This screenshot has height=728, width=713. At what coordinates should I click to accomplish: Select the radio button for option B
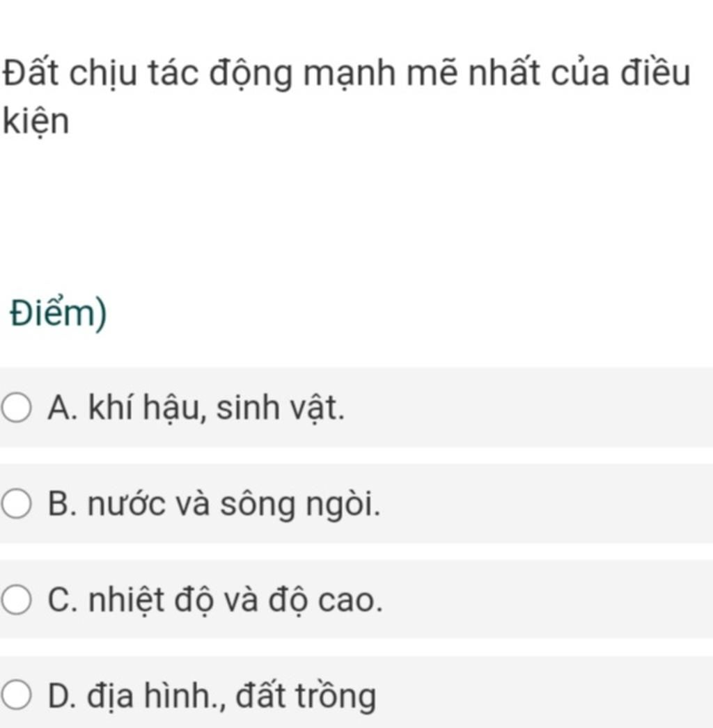[x=17, y=503]
